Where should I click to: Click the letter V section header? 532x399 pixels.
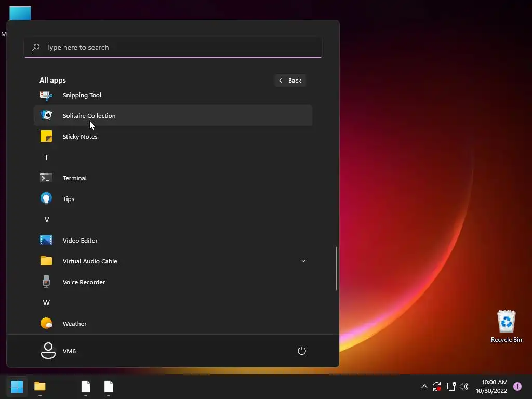click(x=47, y=220)
